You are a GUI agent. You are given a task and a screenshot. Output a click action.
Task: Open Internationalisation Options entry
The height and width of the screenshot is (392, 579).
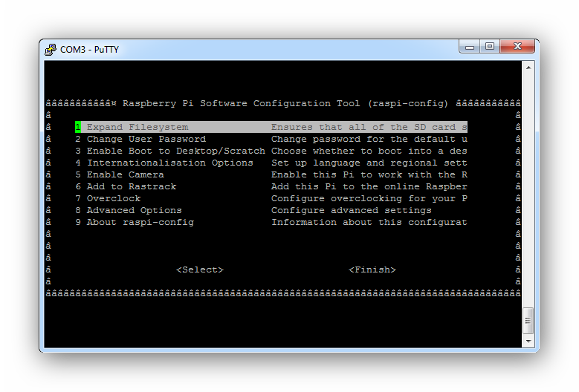(x=169, y=163)
